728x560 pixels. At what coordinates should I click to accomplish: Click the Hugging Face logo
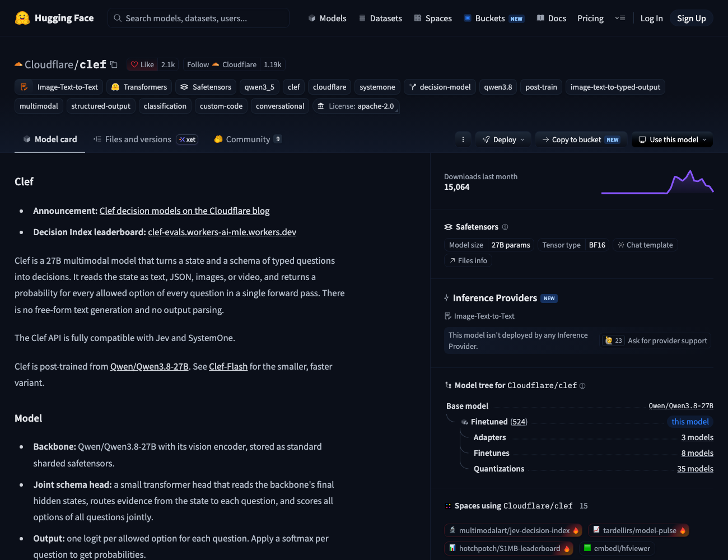click(54, 18)
